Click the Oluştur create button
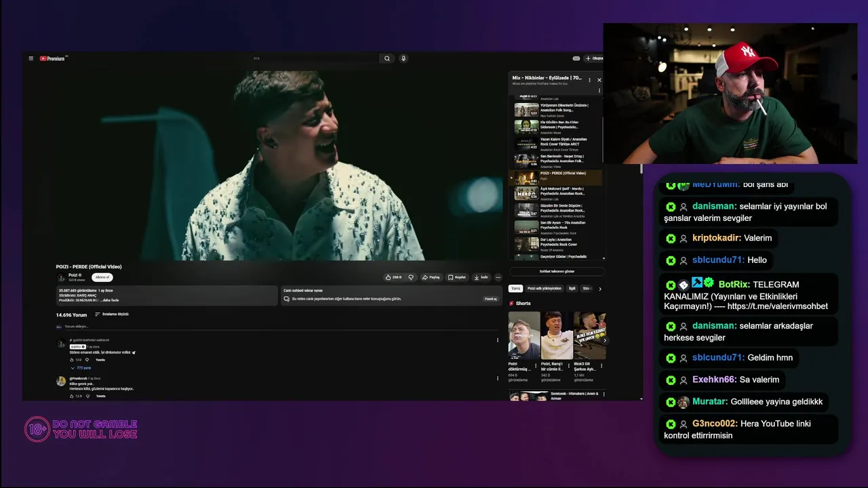Viewport: 868px width, 488px height. tap(595, 58)
